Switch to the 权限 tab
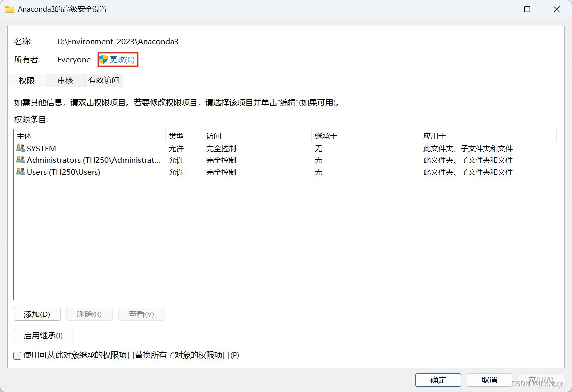 click(x=27, y=80)
